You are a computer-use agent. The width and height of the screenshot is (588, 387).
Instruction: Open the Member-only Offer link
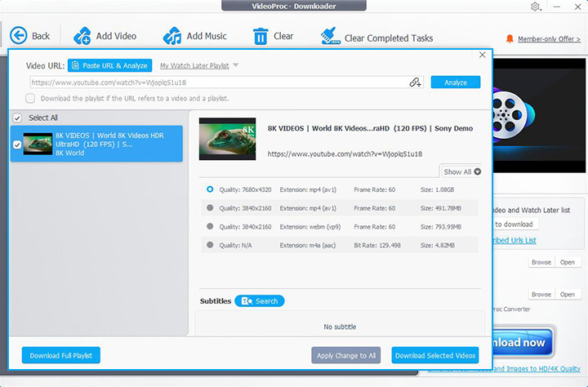[549, 39]
